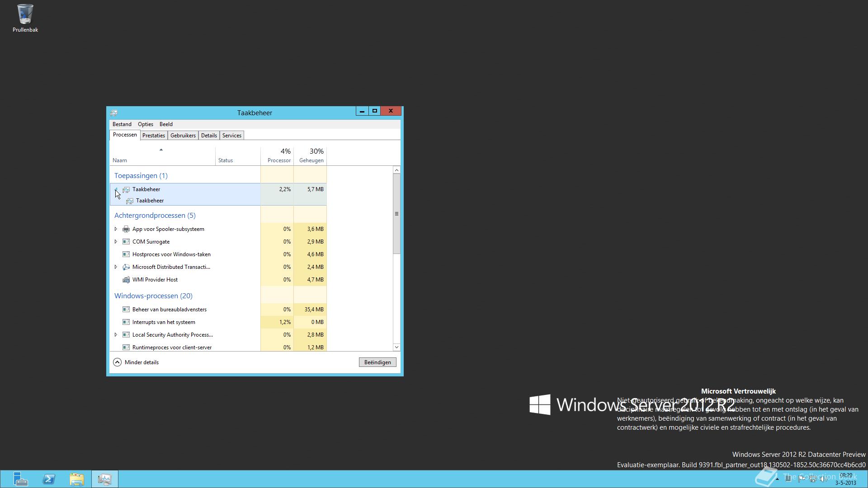Sort by the Status column header
868x488 pixels.
pos(238,156)
